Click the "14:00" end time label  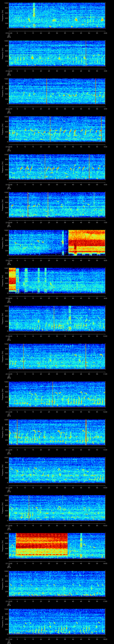tap(105, 487)
